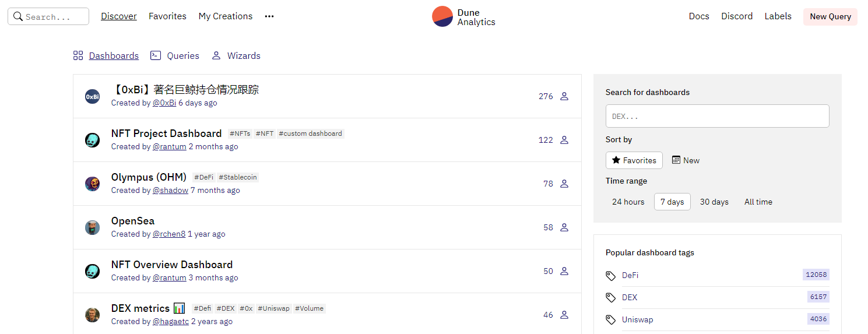Open My Creations in the top menu
Viewport: 868px width, 334px height.
(x=226, y=16)
